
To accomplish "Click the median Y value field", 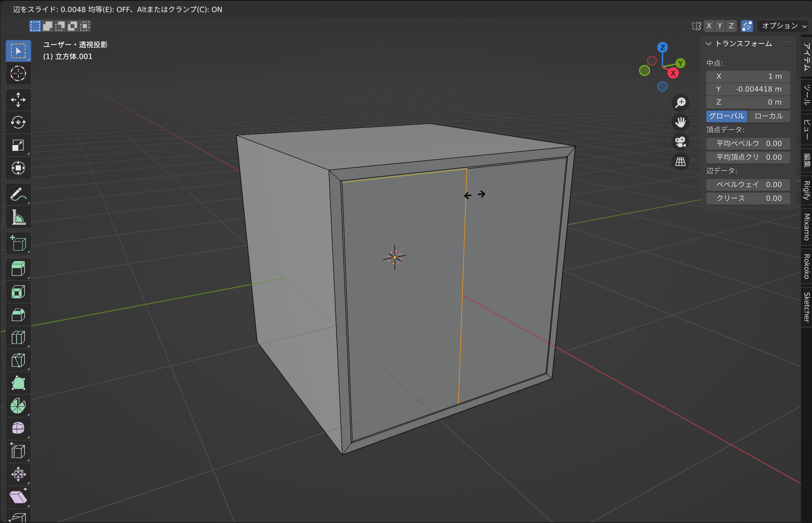I will point(748,89).
